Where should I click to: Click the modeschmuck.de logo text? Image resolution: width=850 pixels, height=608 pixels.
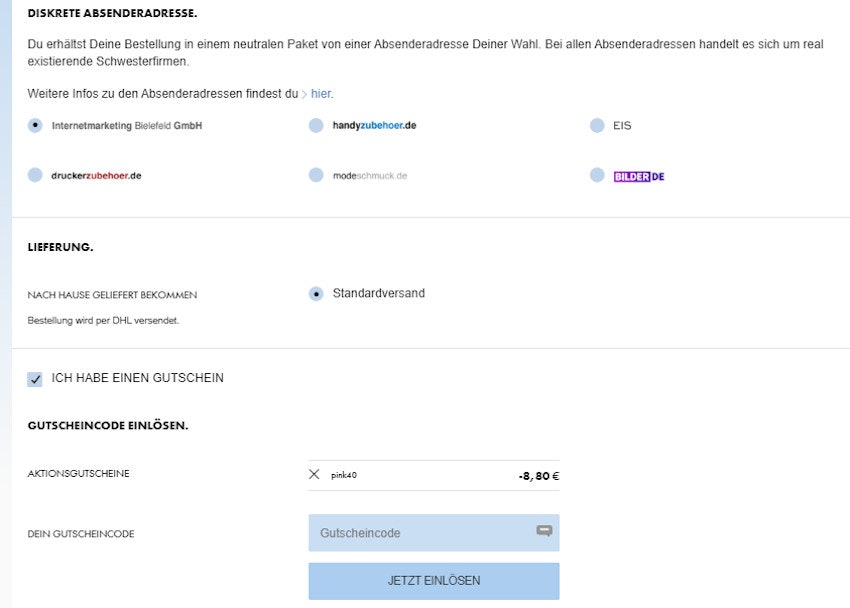point(370,176)
